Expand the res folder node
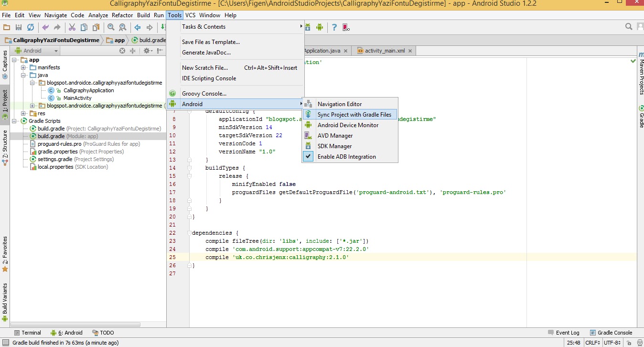The height and width of the screenshot is (347, 644). pos(23,114)
